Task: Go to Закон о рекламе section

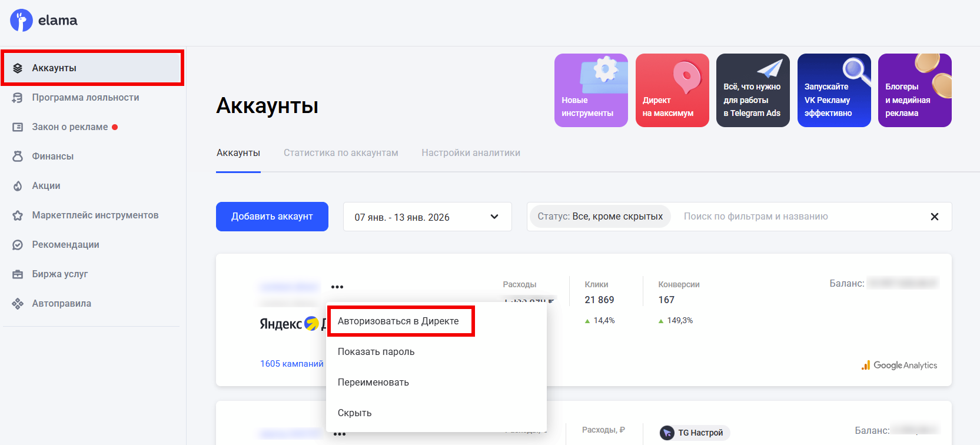Action: pyautogui.click(x=70, y=127)
